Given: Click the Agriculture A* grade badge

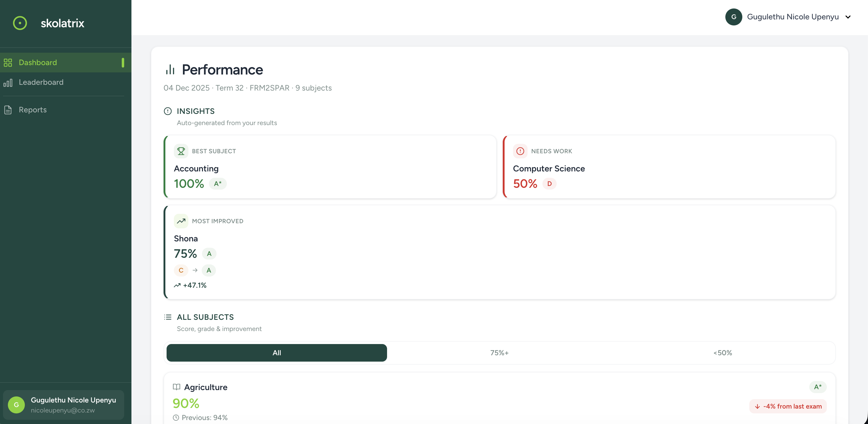Looking at the screenshot, I should (818, 387).
